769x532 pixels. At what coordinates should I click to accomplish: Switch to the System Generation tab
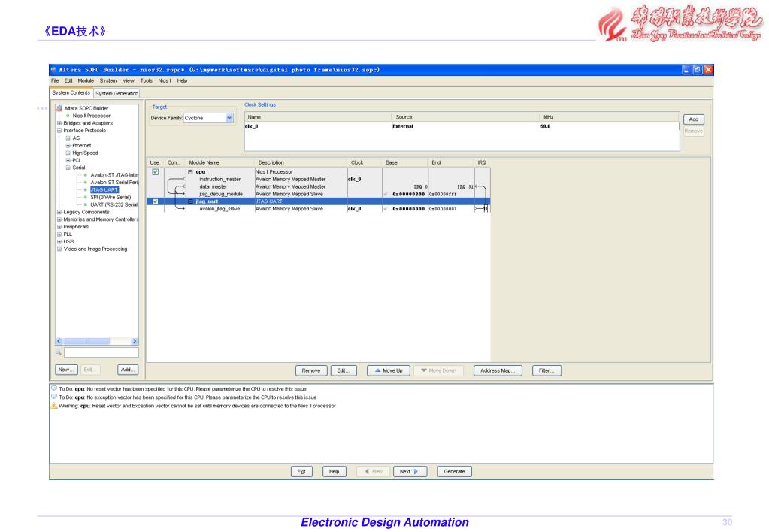[x=117, y=93]
